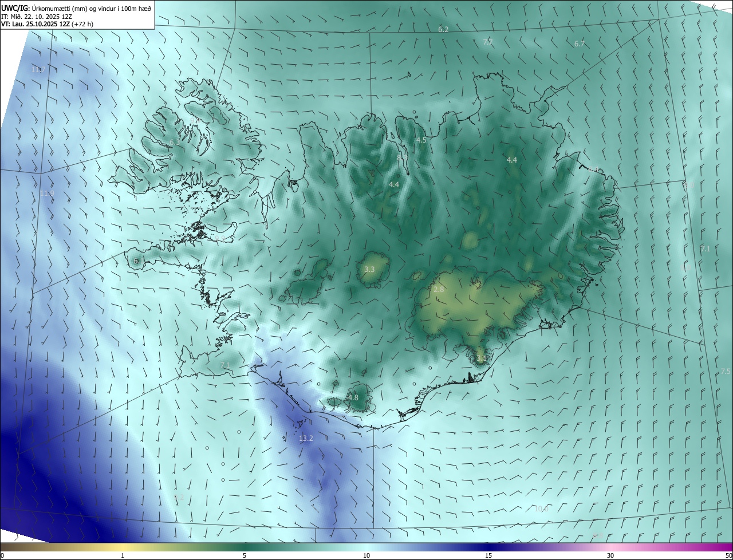The height and width of the screenshot is (560, 733).
Task: Click the 6.7 value on the map
Action: [580, 44]
